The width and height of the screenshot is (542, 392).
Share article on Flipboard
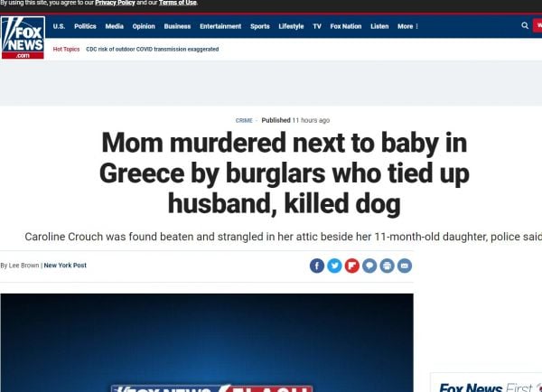[x=352, y=266]
